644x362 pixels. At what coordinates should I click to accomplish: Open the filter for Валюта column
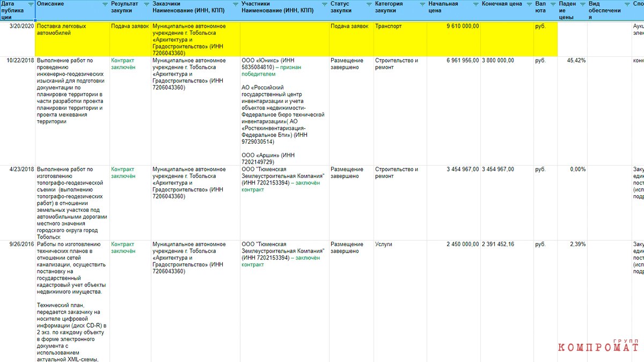[553, 4]
